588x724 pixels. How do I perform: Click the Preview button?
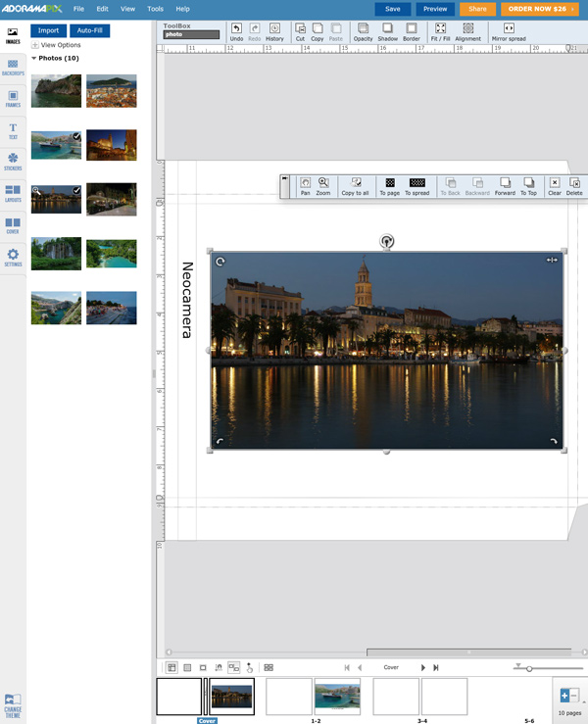(435, 9)
